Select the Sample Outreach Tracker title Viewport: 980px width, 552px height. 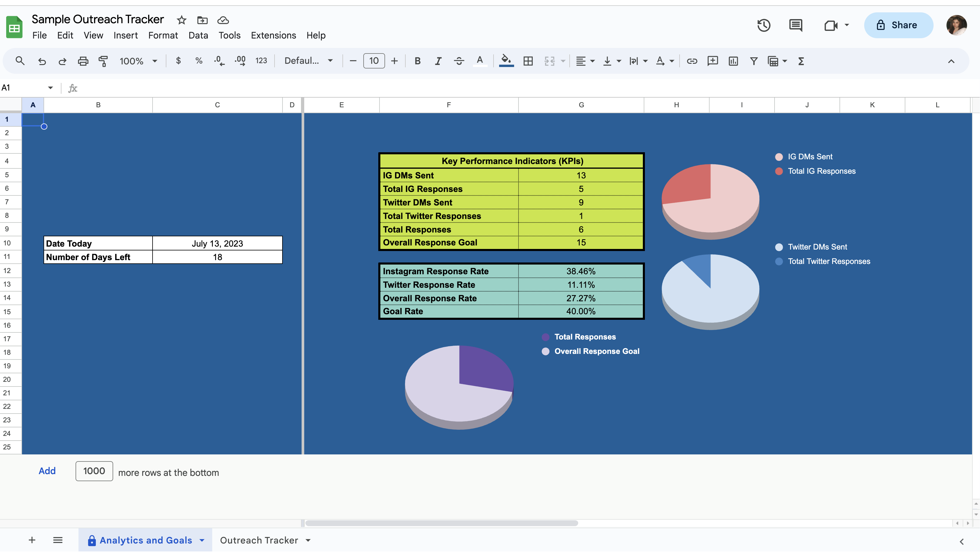pos(98,19)
